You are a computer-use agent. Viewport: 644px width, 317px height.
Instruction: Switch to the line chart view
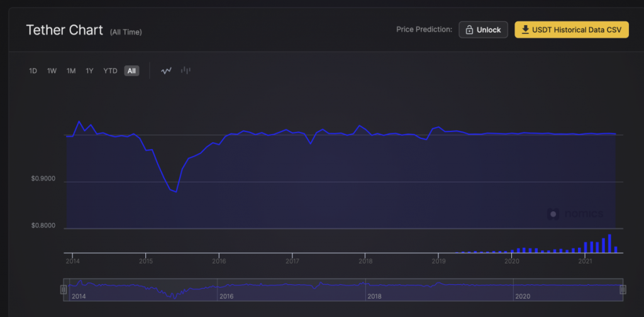166,71
